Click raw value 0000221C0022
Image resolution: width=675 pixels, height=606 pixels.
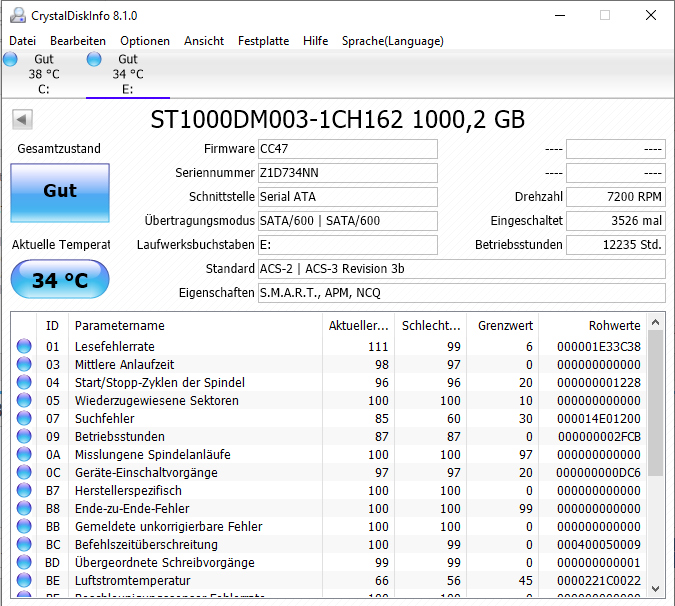point(599,581)
